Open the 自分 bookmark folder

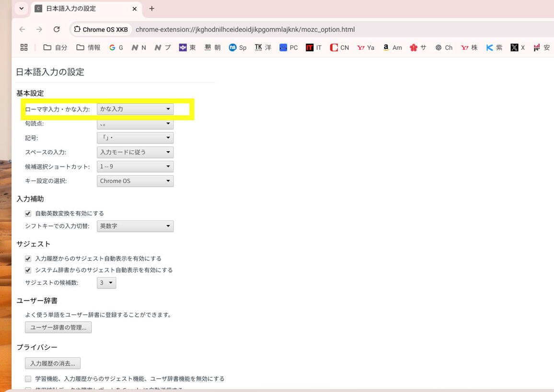(x=55, y=47)
